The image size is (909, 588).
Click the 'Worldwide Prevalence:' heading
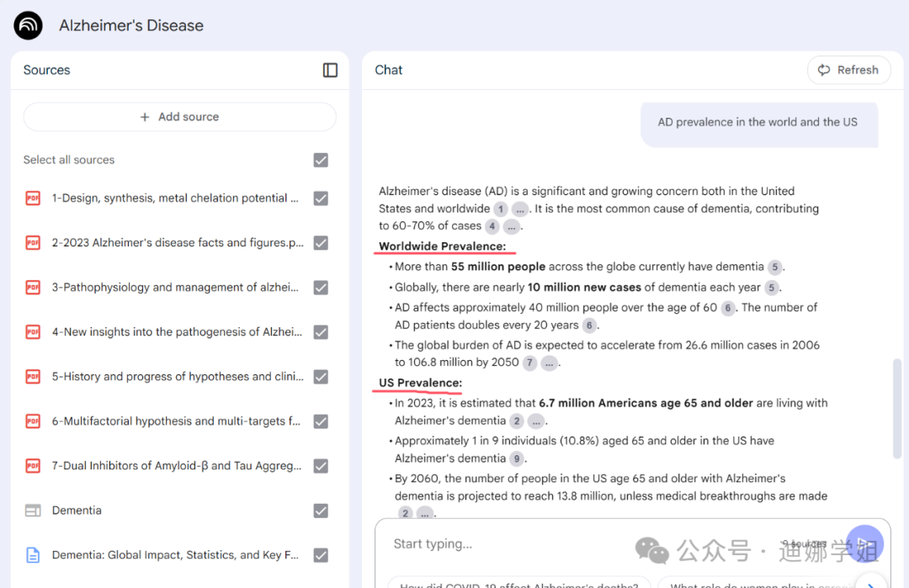point(443,246)
